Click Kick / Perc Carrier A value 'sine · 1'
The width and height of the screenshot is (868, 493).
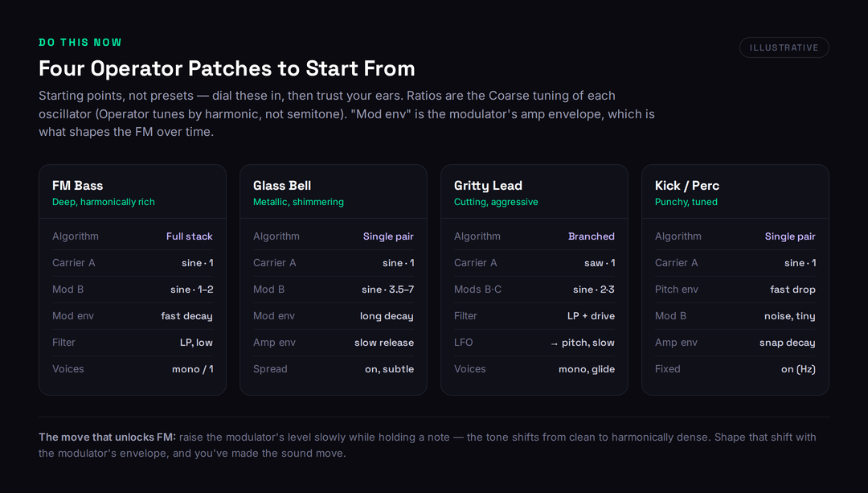pyautogui.click(x=800, y=263)
